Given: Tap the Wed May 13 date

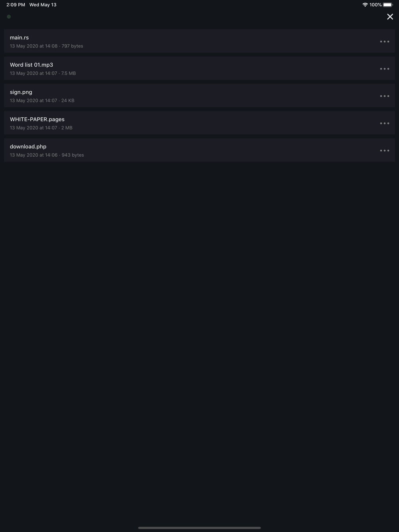Looking at the screenshot, I should [43, 5].
